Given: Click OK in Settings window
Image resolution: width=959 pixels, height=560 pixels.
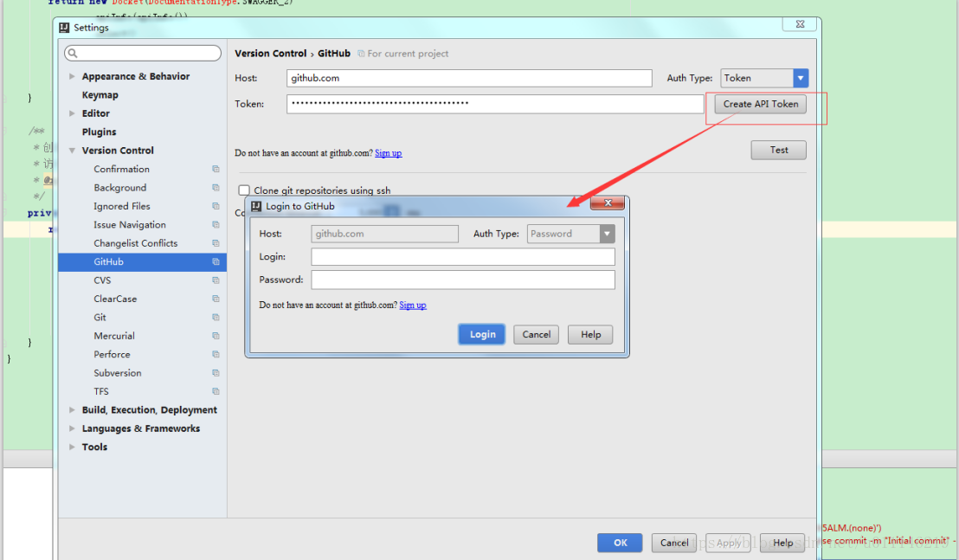Looking at the screenshot, I should pyautogui.click(x=621, y=543).
